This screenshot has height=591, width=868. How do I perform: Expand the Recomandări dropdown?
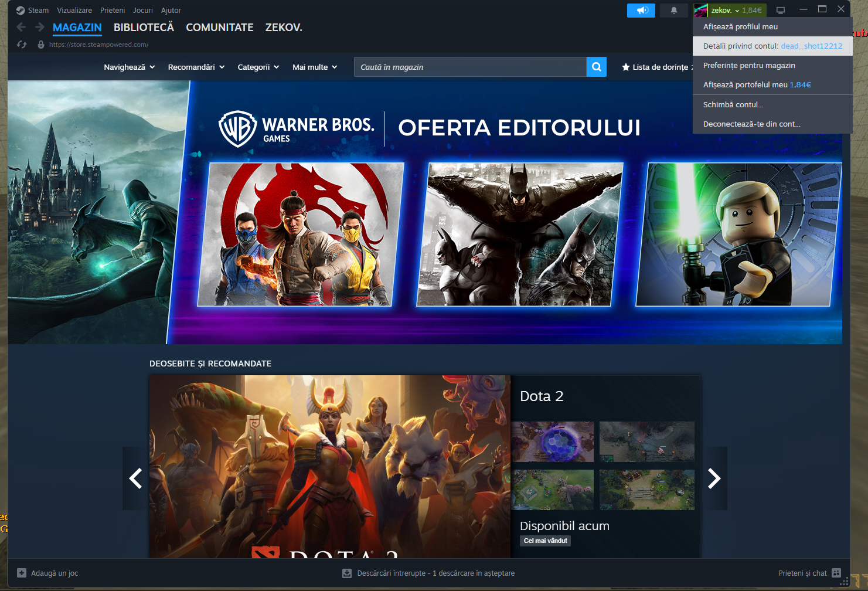pyautogui.click(x=196, y=67)
